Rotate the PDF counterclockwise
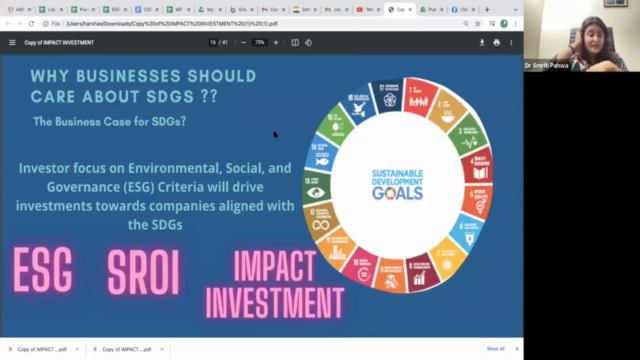 308,42
